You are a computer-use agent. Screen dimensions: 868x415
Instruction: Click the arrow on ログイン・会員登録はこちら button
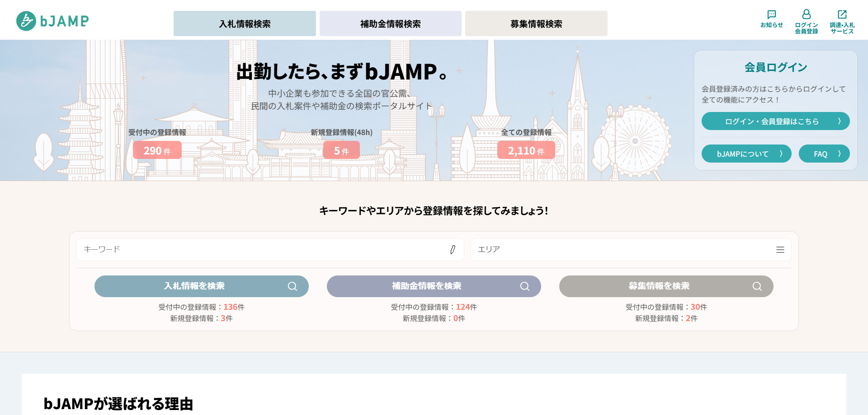(840, 121)
